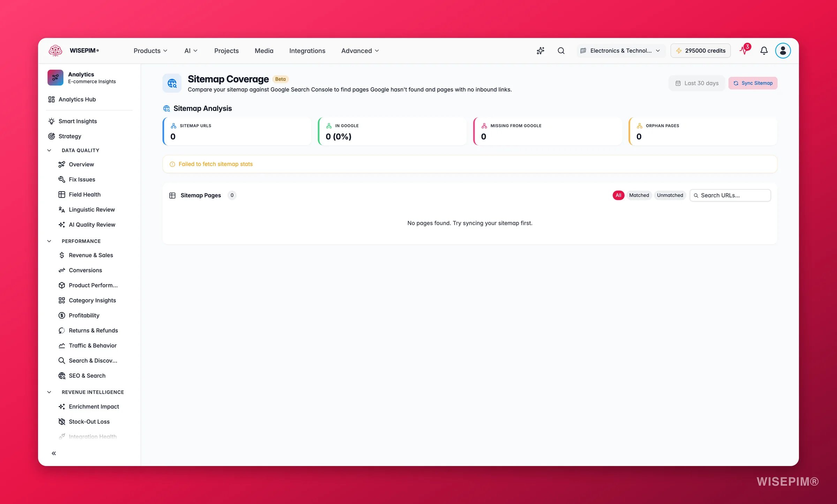Click the ORPHAN PAGES stat card
The height and width of the screenshot is (504, 837).
[703, 131]
